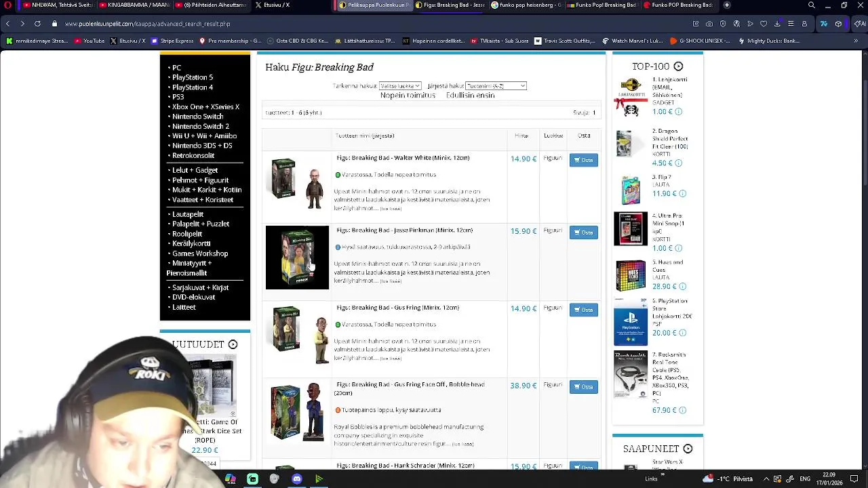
Task: Open Sarjakuvat + Kirjat category
Action: pos(200,287)
